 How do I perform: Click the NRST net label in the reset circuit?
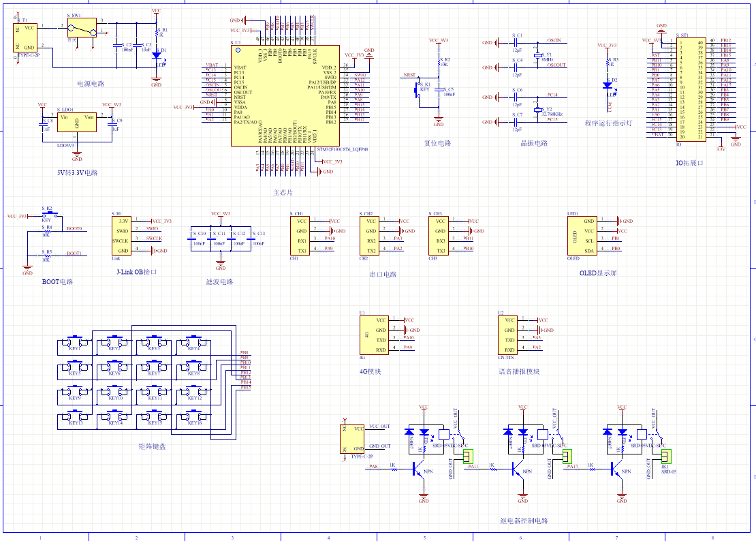(x=409, y=75)
